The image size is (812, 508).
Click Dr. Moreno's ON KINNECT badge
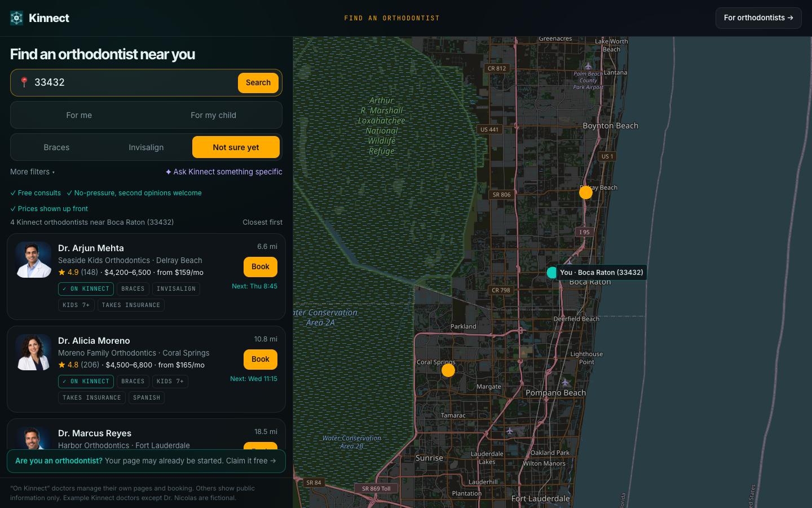tap(86, 382)
